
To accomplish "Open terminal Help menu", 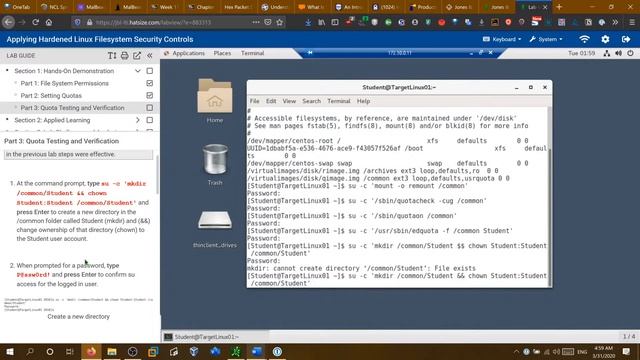I will click(363, 101).
